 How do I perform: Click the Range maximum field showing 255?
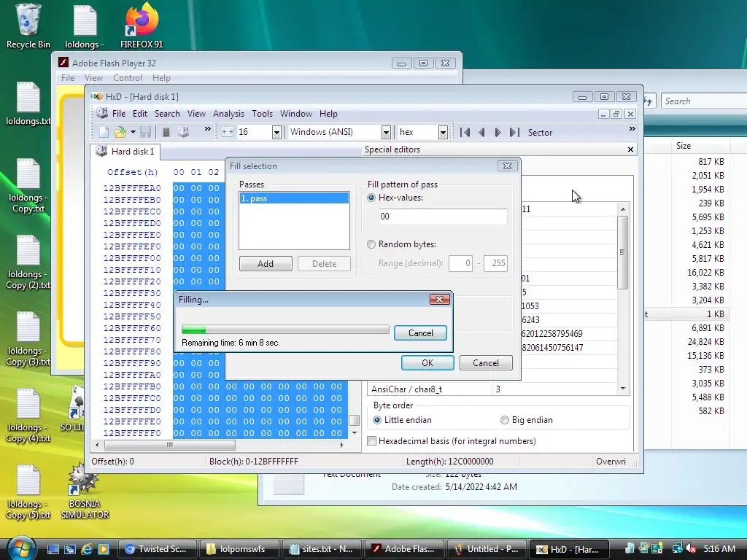(x=495, y=263)
